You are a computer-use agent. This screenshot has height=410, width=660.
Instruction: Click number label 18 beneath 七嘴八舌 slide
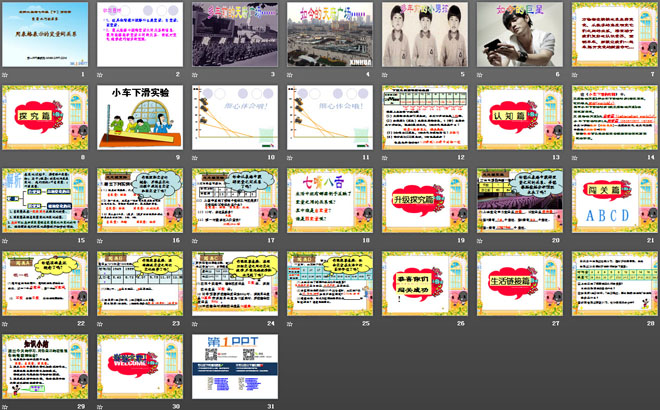tap(366, 240)
